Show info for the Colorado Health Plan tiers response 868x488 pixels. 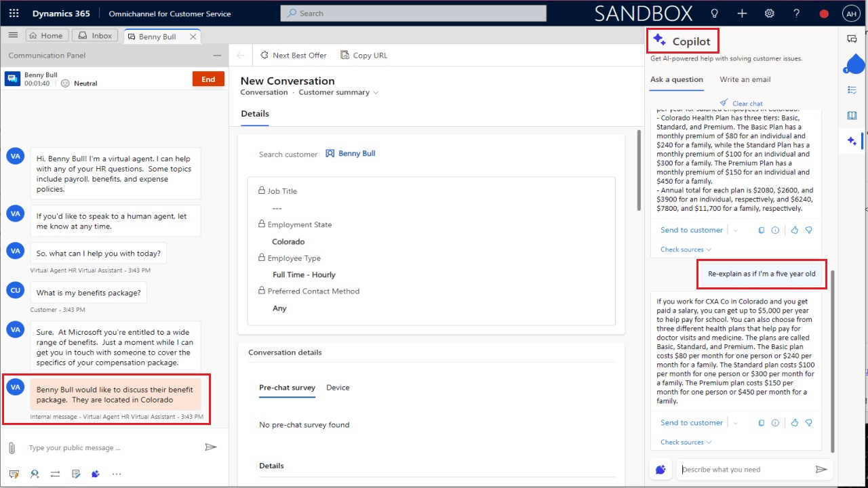tap(775, 230)
